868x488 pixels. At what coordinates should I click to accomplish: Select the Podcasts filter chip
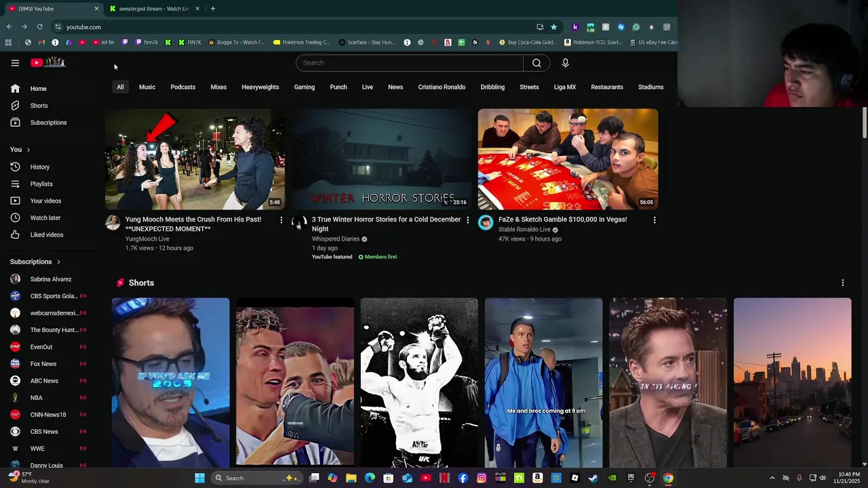pos(183,87)
